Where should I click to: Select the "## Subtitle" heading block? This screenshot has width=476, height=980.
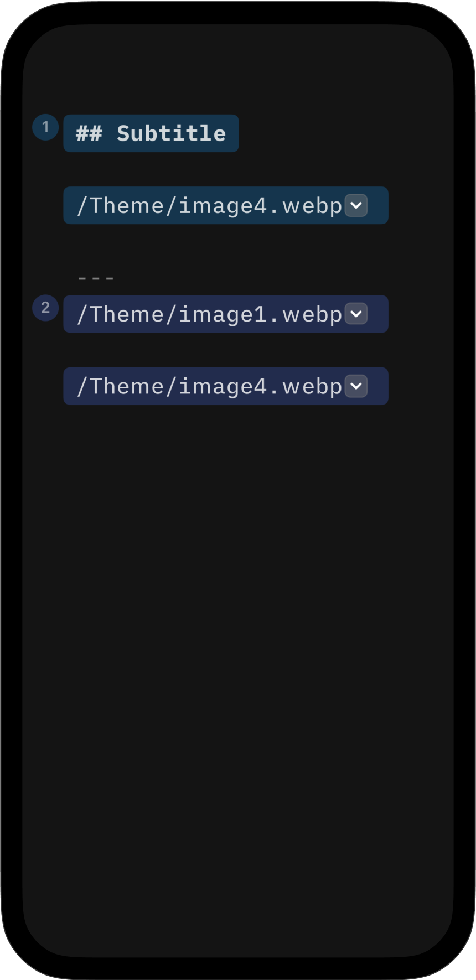(x=151, y=133)
